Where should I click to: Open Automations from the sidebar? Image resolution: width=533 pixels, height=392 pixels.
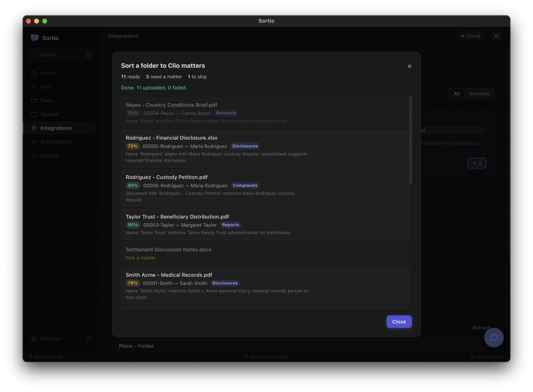point(59,142)
